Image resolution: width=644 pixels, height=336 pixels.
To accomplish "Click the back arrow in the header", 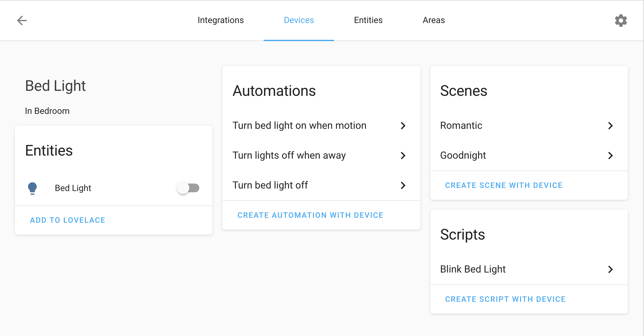I will [22, 20].
